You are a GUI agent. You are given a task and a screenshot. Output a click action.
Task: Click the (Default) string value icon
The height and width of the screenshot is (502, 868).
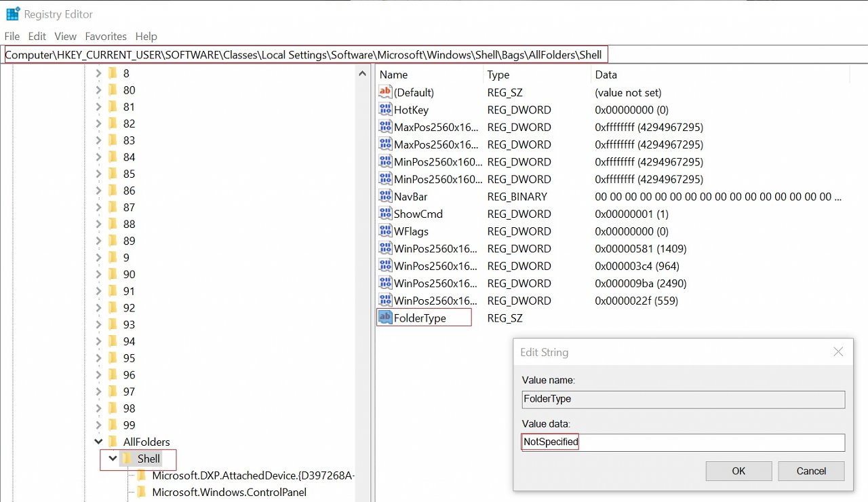pyautogui.click(x=385, y=92)
